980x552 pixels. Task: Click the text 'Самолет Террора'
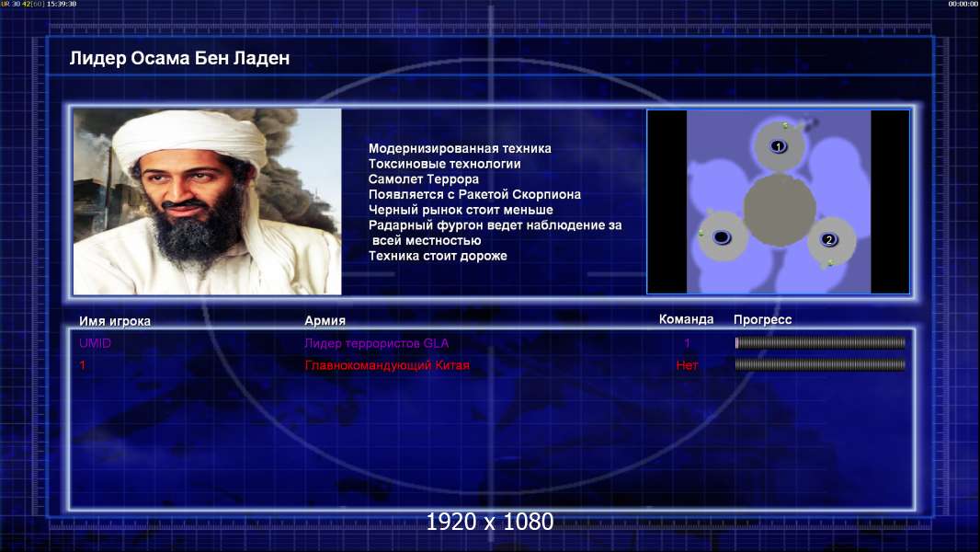pyautogui.click(x=424, y=178)
